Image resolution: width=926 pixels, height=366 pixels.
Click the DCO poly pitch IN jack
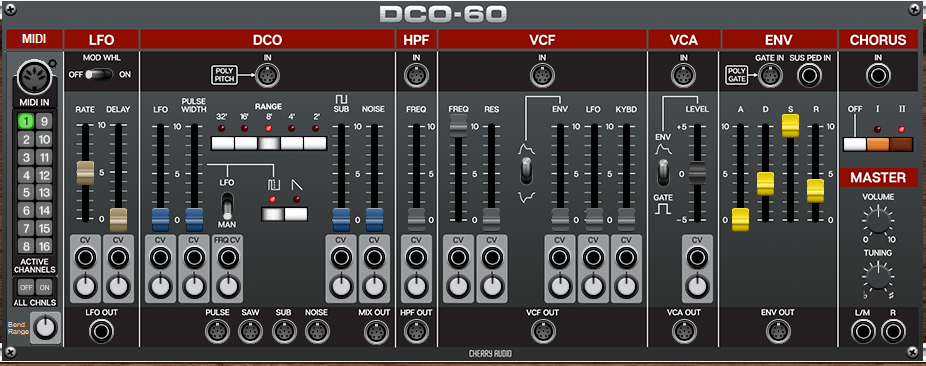[268, 76]
